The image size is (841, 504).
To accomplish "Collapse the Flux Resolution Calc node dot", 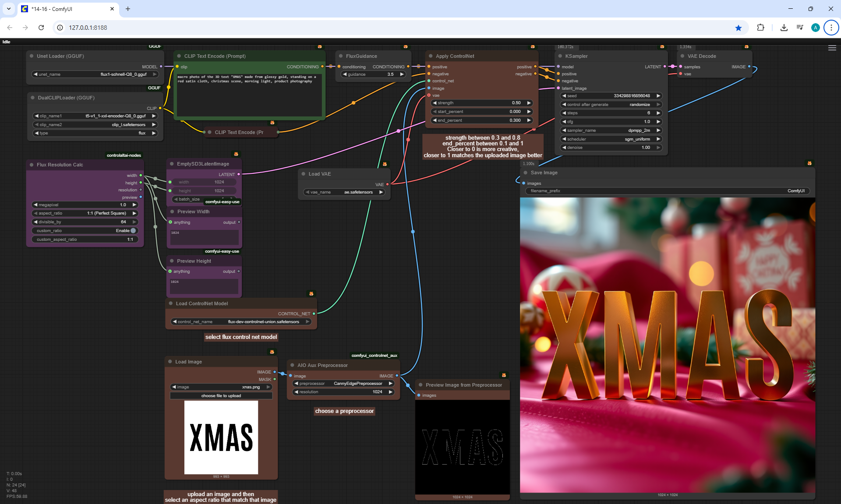I will (x=32, y=165).
